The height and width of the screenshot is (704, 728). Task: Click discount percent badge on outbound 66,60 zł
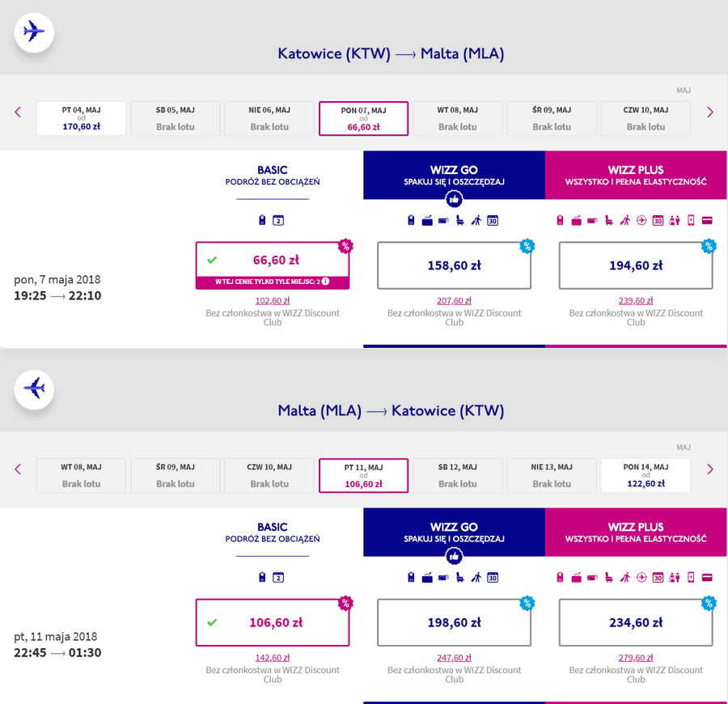pos(345,246)
